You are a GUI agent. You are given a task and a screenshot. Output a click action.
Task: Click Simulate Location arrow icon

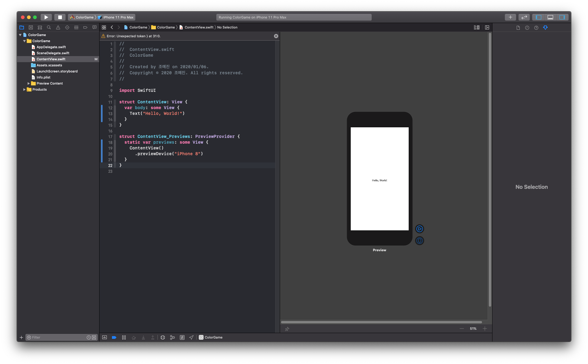[191, 337]
